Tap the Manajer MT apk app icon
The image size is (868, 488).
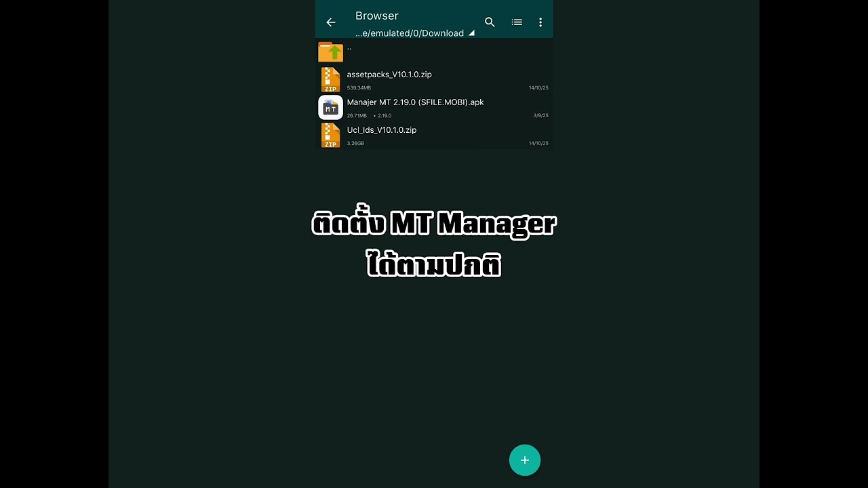coord(331,108)
